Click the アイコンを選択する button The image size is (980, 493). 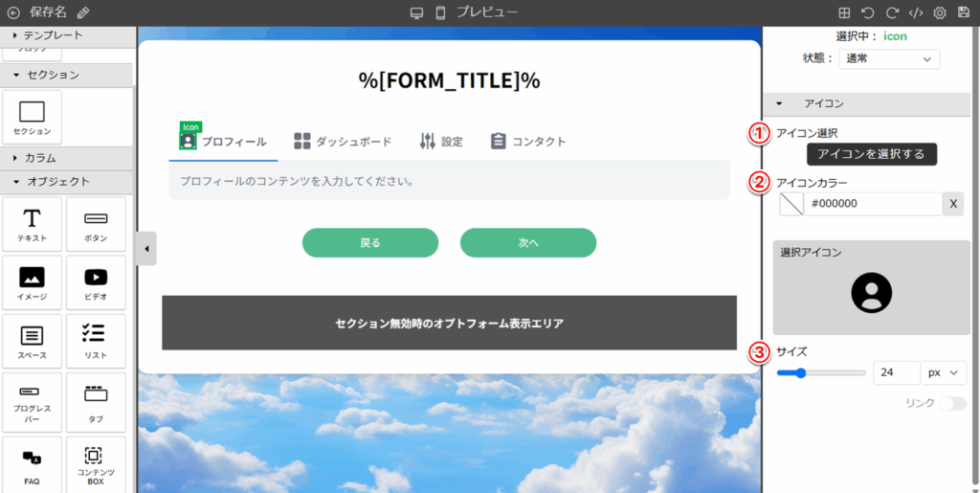871,154
